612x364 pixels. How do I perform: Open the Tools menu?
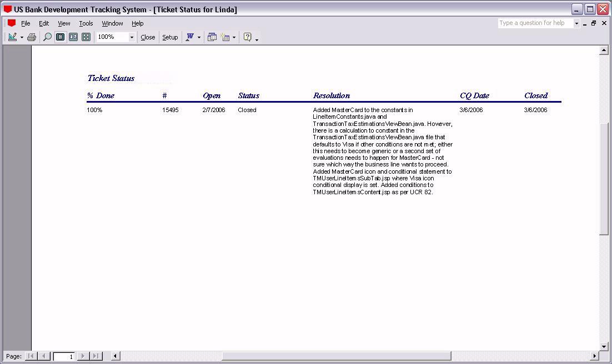coord(86,23)
